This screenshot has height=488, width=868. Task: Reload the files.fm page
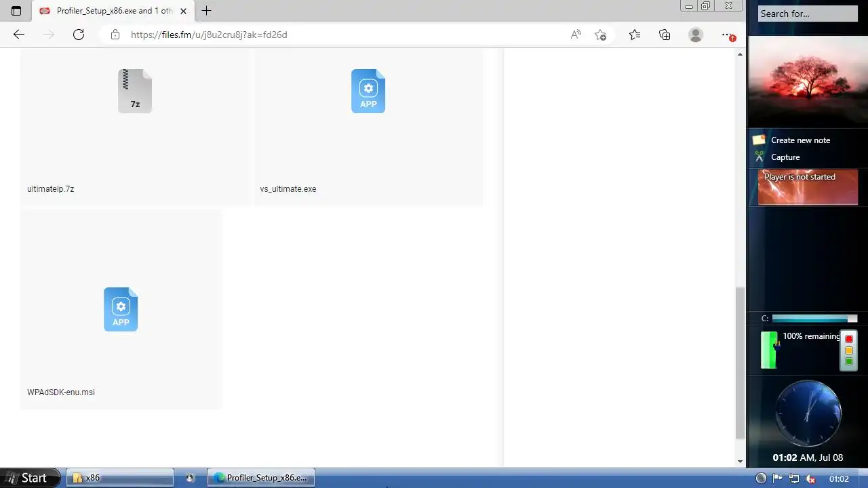pos(79,35)
